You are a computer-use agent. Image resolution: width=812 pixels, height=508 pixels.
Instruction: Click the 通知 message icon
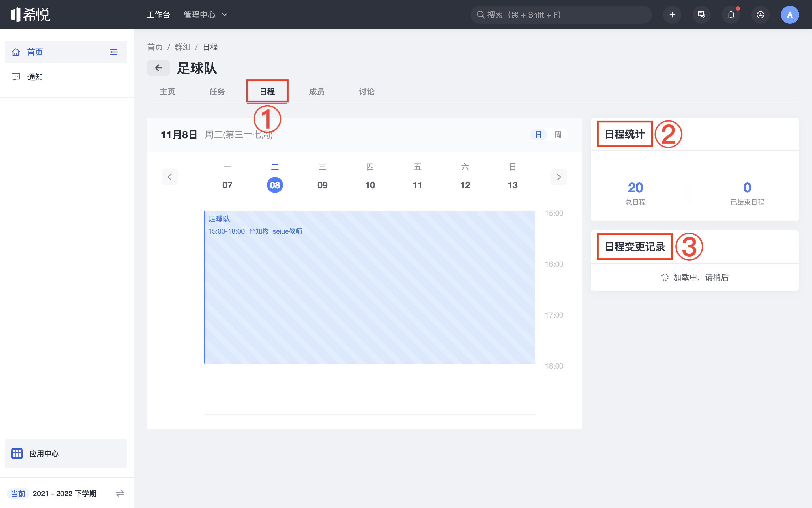[16, 77]
